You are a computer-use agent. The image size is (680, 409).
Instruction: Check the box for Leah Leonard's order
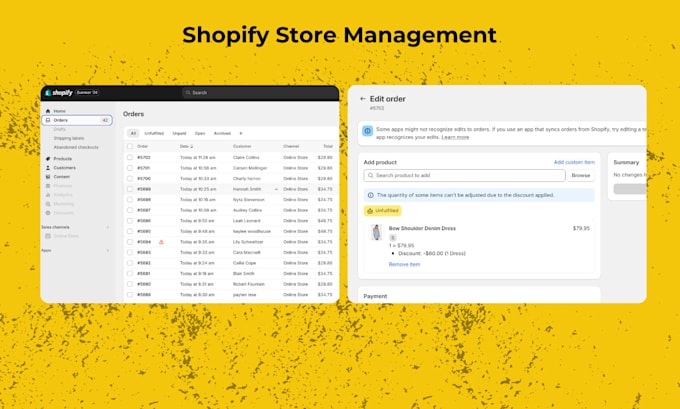click(130, 221)
